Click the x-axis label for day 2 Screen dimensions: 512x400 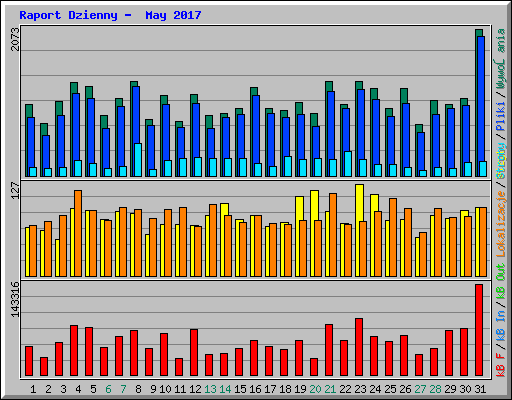click(48, 389)
